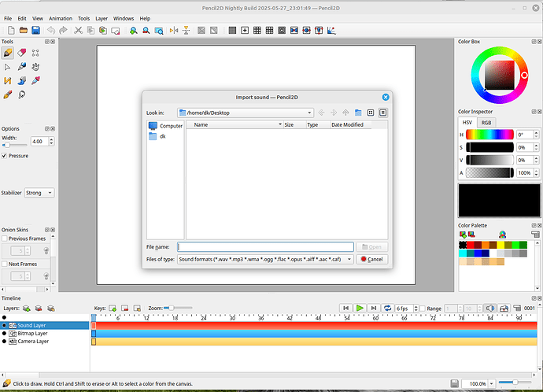Remove keyframe in Timeline Keys
The width and height of the screenshot is (543, 392).
(x=124, y=309)
